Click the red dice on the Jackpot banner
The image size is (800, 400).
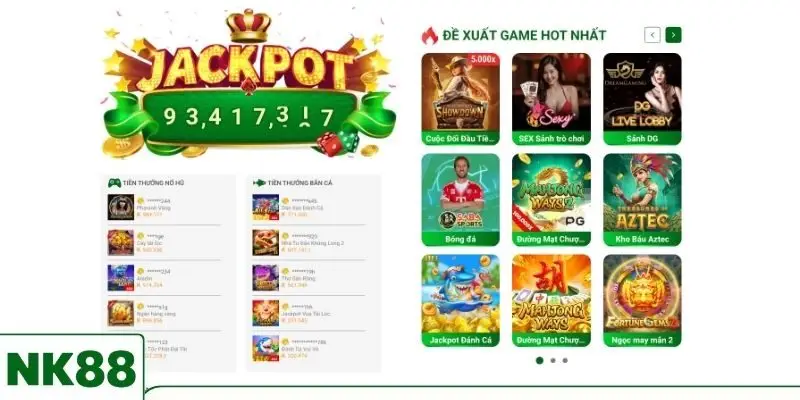[329, 144]
